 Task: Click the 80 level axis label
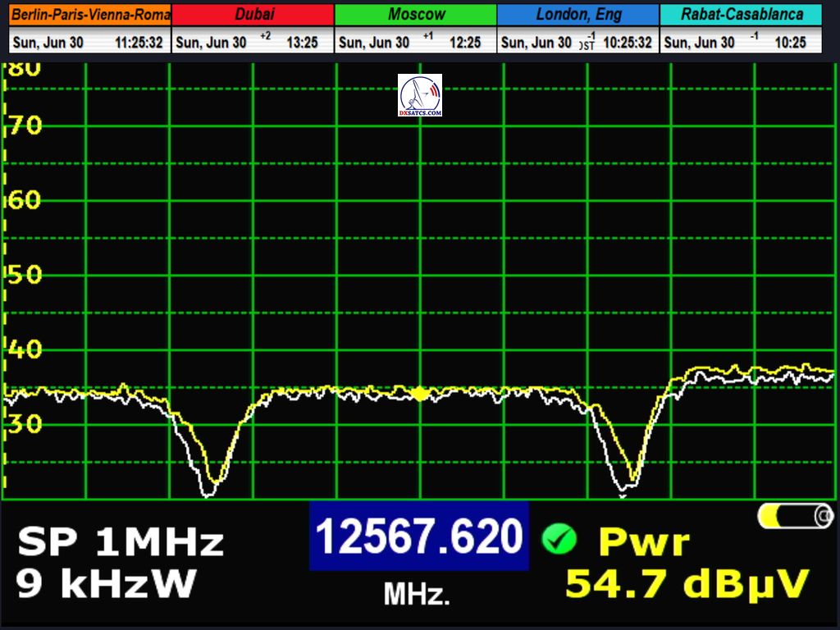(23, 69)
